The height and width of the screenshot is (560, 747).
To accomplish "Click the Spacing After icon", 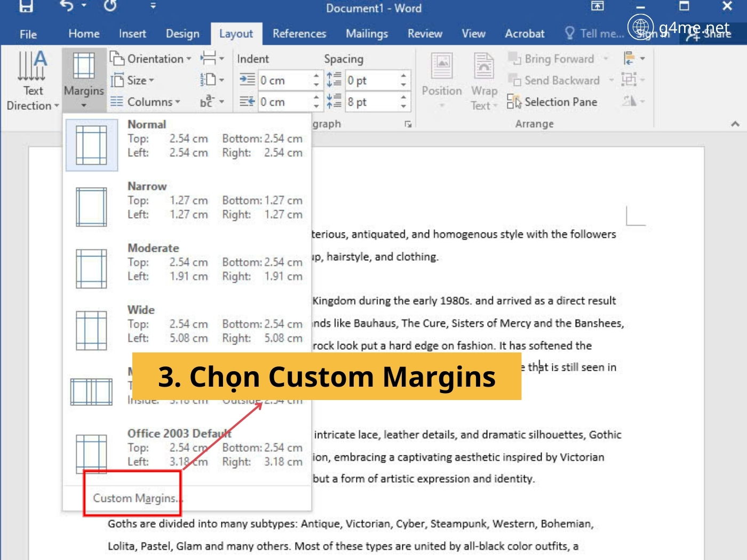I will (x=334, y=101).
